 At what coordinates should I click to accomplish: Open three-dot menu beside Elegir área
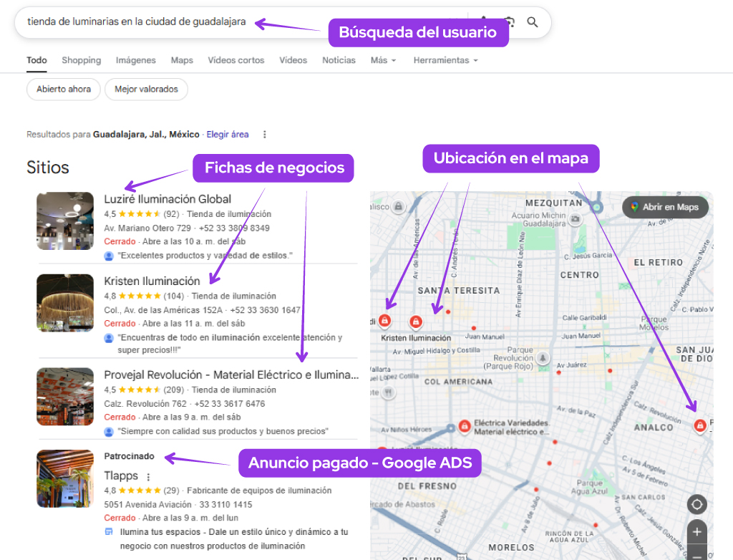pyautogui.click(x=264, y=135)
